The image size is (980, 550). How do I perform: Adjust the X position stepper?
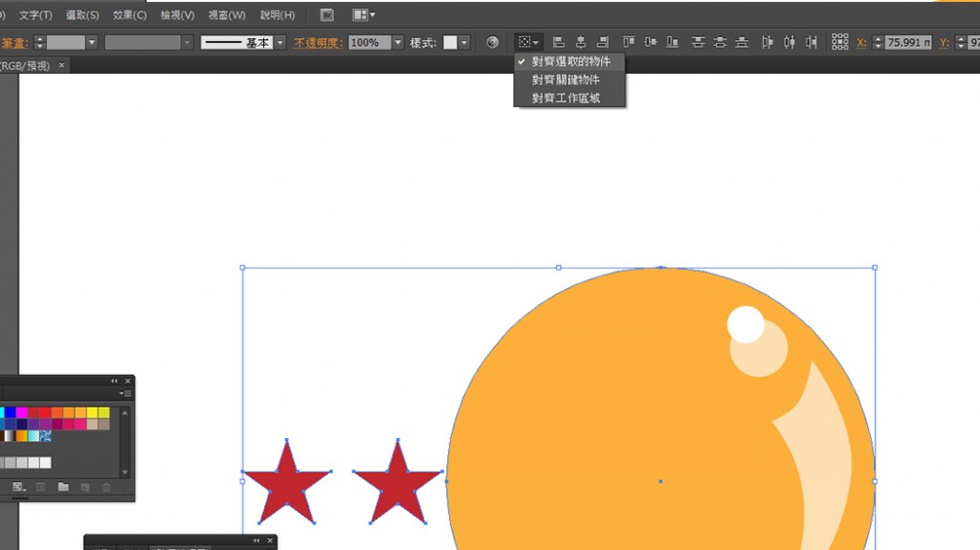pos(878,42)
